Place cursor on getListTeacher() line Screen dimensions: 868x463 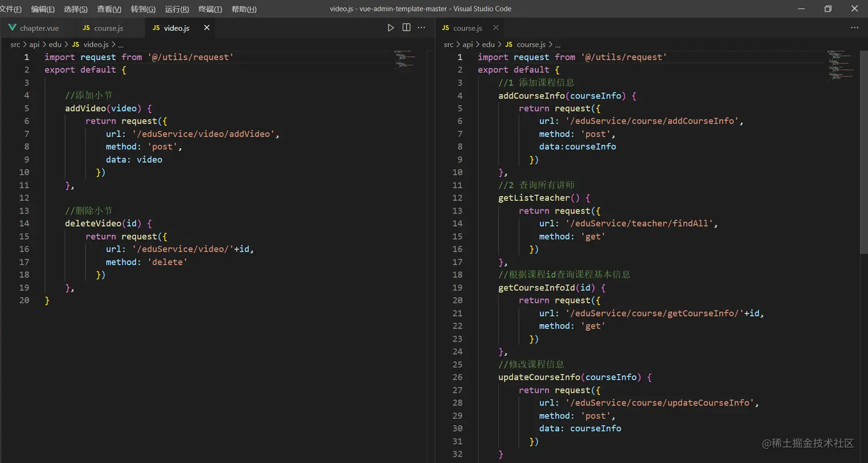point(544,198)
